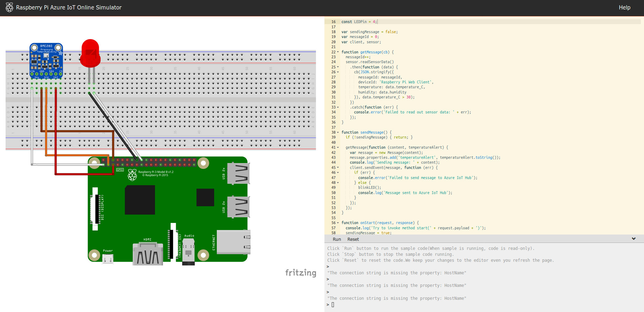Click the micro USB Power port
Image resolution: width=644 pixels, height=312 pixels.
point(108,259)
